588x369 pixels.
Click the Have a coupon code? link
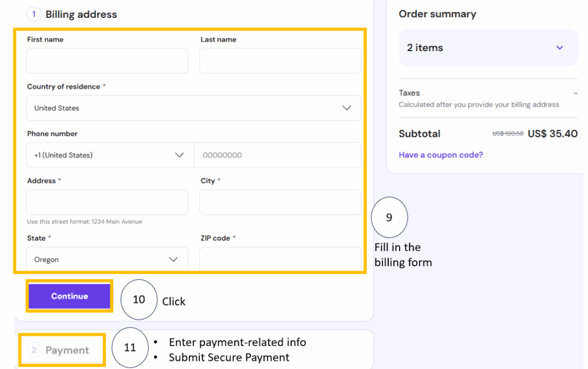click(441, 155)
